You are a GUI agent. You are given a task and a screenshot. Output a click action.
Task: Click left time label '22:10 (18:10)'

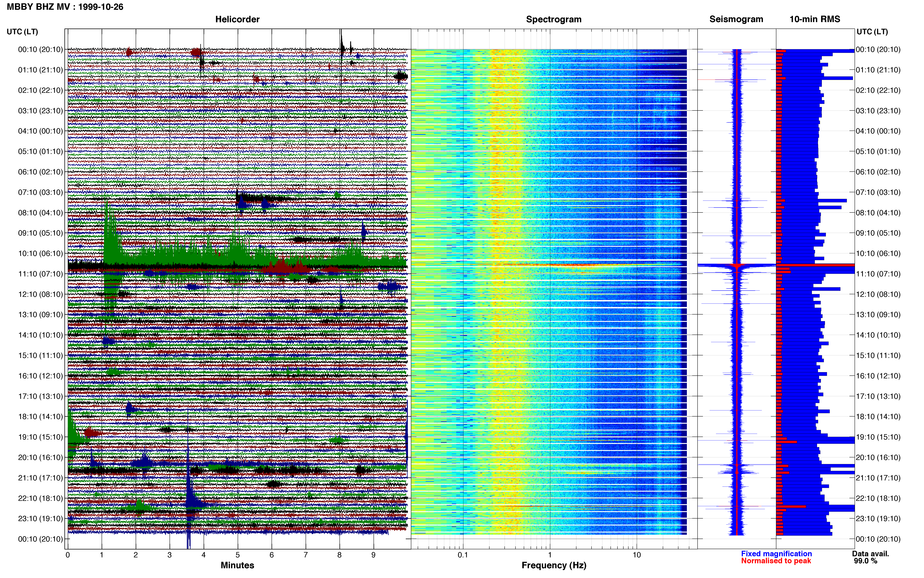tap(41, 498)
